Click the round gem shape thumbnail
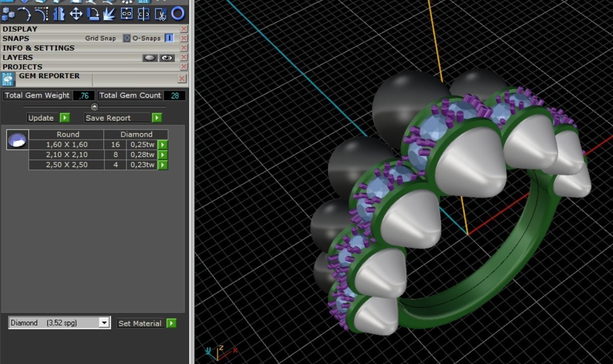 point(17,140)
